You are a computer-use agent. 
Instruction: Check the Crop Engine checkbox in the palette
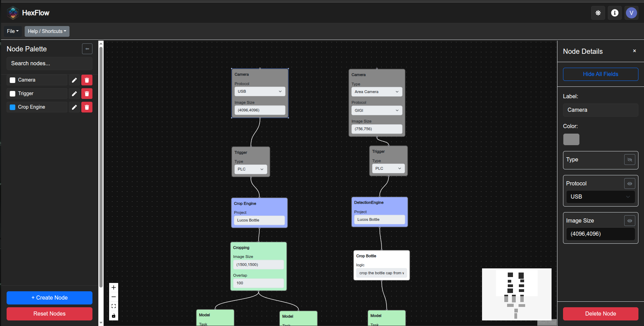tap(12, 107)
